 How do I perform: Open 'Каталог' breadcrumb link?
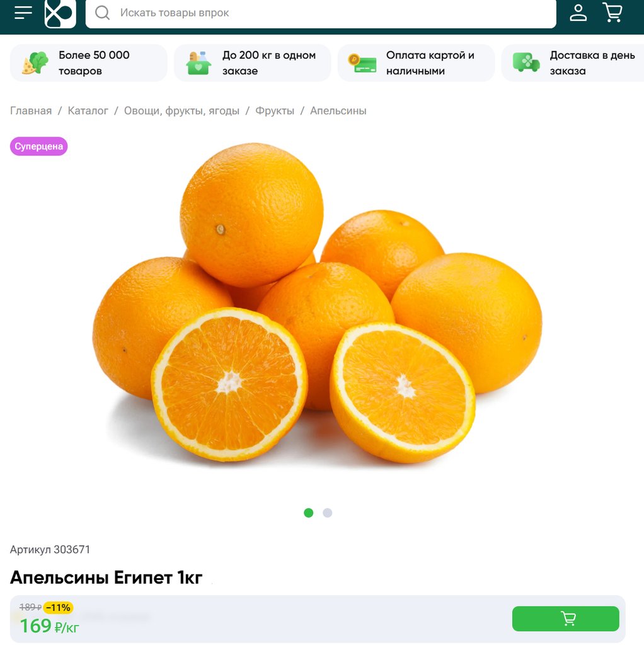coord(88,111)
